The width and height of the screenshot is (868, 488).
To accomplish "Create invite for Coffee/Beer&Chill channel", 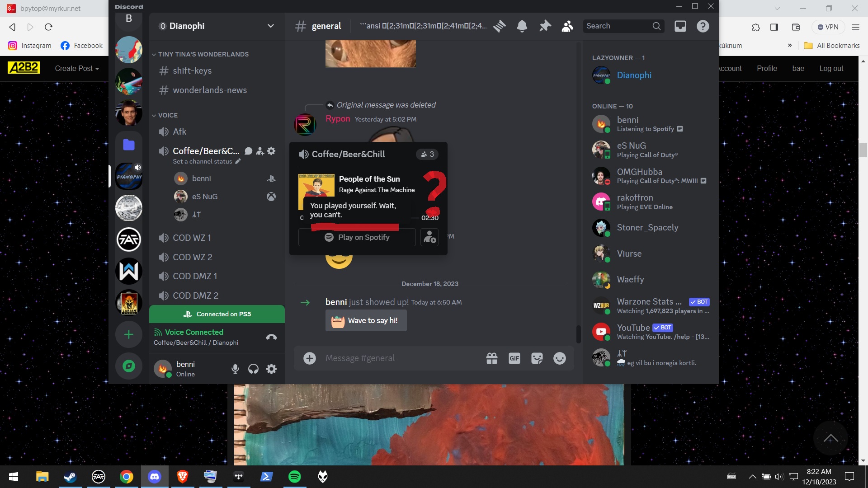I will [260, 151].
